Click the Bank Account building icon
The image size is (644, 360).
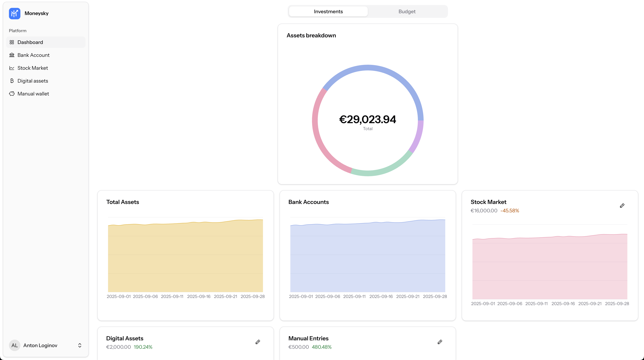coord(12,55)
